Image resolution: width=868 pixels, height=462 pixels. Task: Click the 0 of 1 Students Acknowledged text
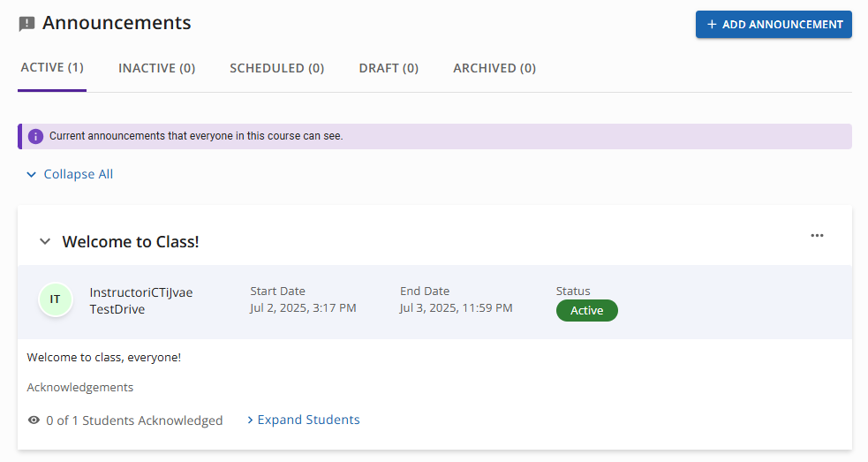click(134, 420)
